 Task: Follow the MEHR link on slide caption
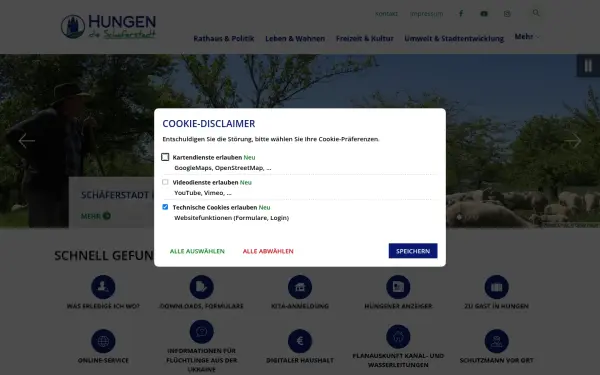click(96, 216)
